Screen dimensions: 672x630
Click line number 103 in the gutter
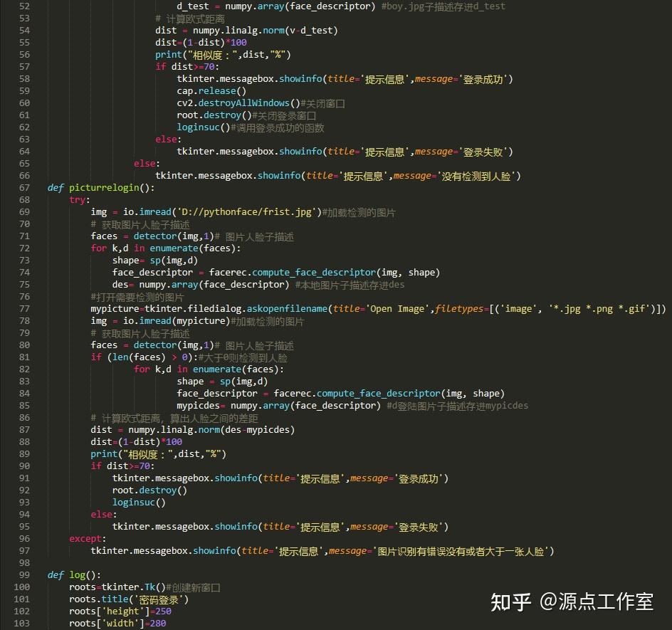[21, 623]
